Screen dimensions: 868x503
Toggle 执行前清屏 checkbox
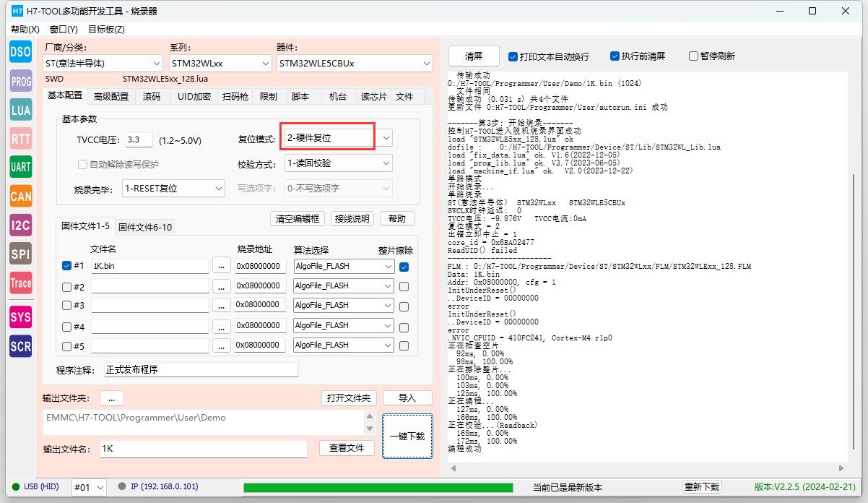(615, 56)
